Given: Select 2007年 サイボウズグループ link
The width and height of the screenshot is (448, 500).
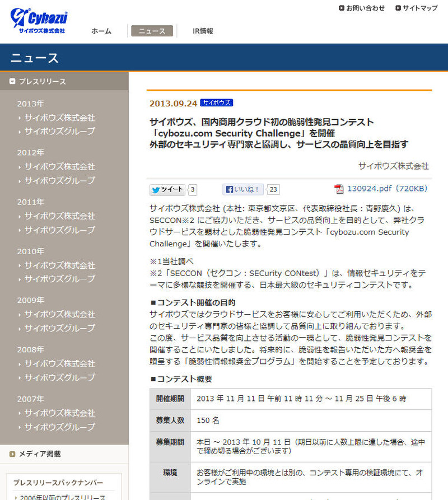Looking at the screenshot, I should tap(59, 427).
